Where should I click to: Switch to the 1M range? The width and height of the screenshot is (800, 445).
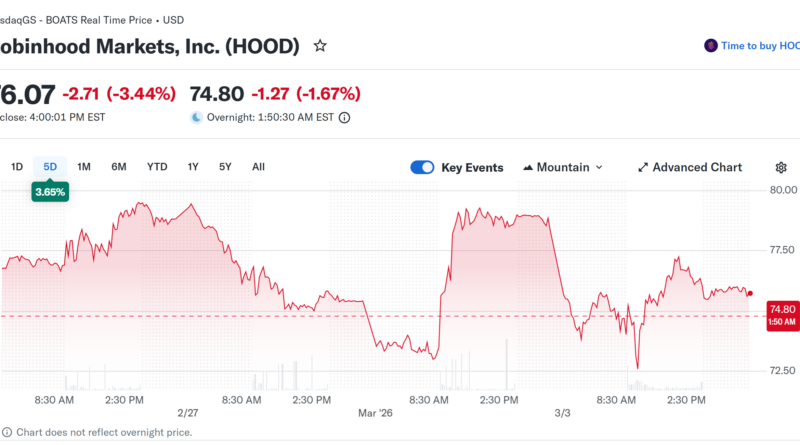[x=84, y=167]
